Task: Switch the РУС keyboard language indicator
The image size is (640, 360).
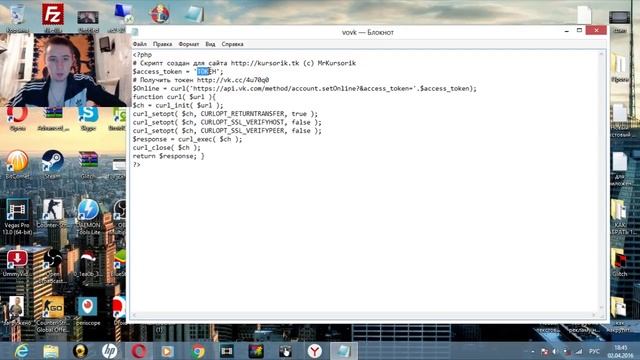Action: click(594, 351)
